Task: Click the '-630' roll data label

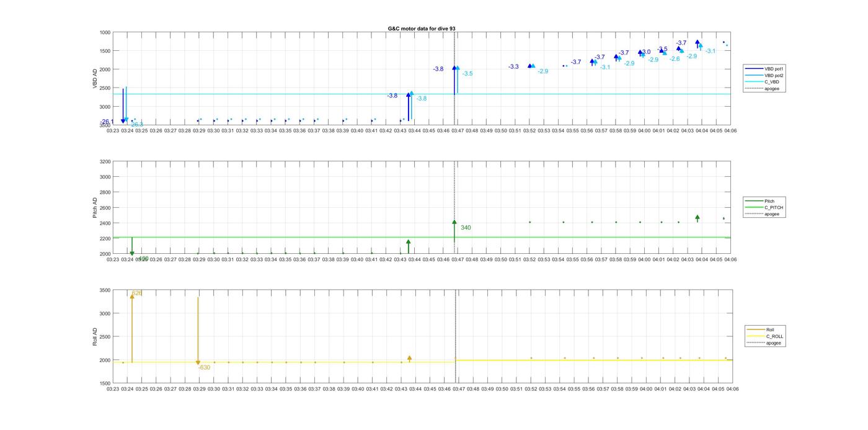Action: [205, 367]
